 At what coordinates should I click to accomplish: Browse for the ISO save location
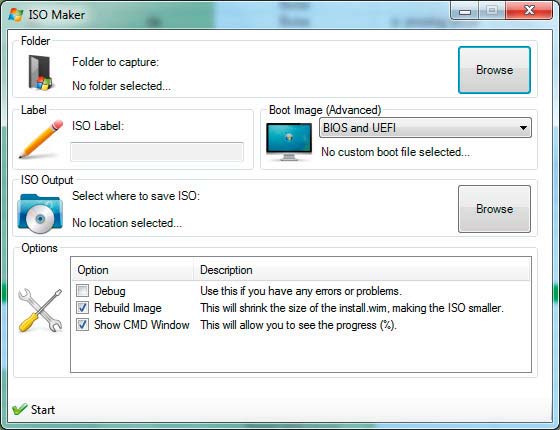click(x=494, y=209)
